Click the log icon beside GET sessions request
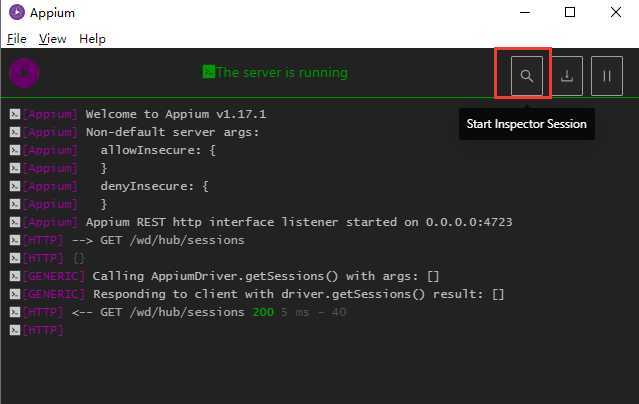Image resolution: width=639 pixels, height=404 pixels. coord(14,240)
